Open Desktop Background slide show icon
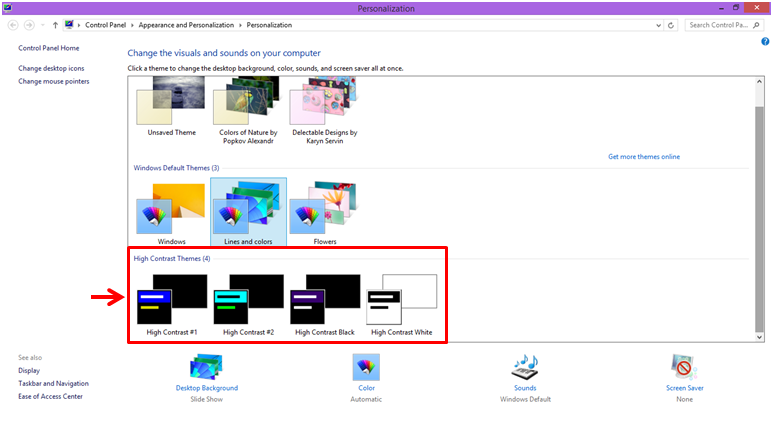This screenshot has height=421, width=772. point(206,367)
